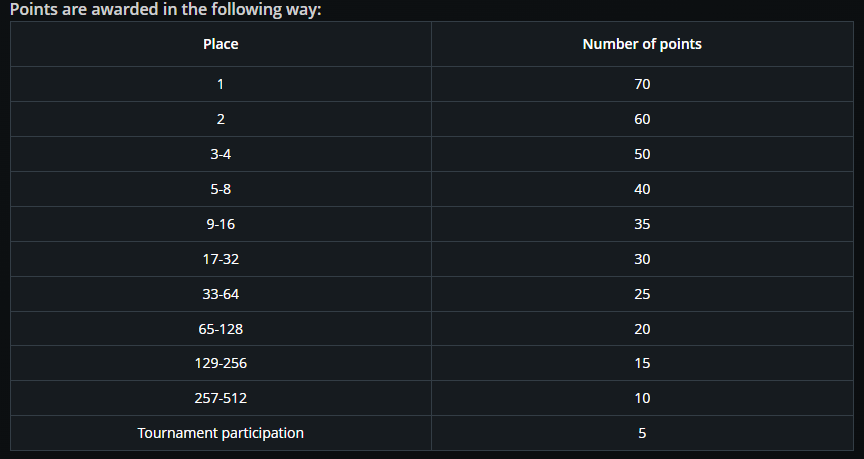Click the 'Points are awarded' heading text

pos(165,9)
